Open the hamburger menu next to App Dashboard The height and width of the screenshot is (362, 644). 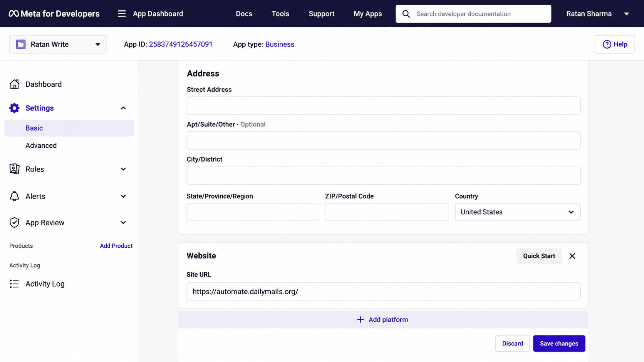click(x=122, y=14)
